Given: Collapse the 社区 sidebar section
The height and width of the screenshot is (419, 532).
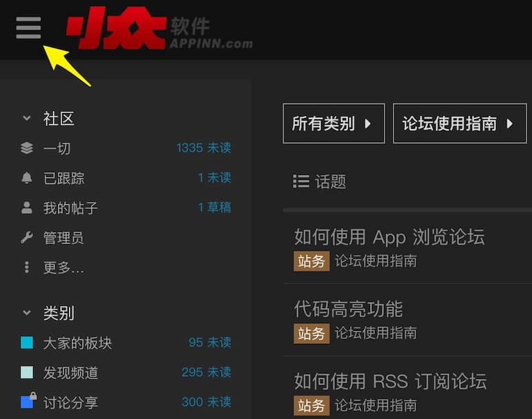Looking at the screenshot, I should click(x=27, y=119).
